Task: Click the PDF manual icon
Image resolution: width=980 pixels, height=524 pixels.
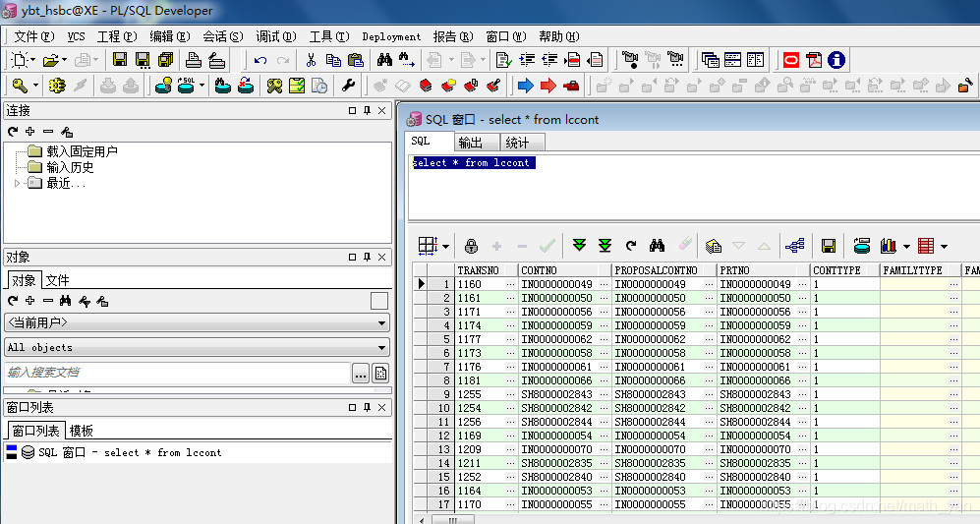Action: 814,60
